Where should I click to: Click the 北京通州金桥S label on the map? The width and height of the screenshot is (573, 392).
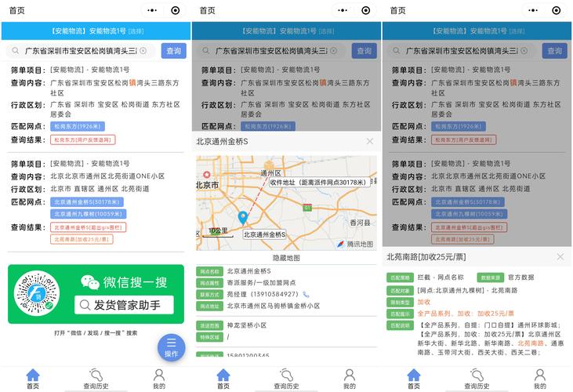pyautogui.click(x=265, y=234)
